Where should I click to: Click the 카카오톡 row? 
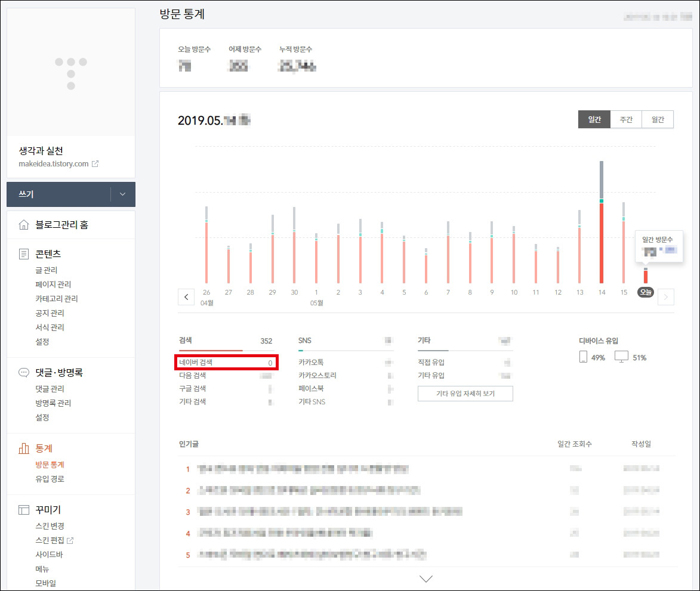(x=345, y=362)
